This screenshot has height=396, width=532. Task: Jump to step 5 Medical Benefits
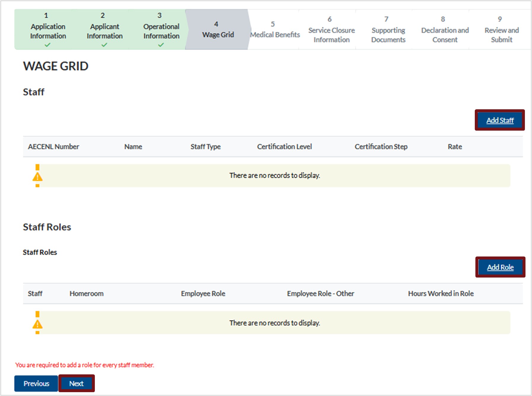[x=274, y=30]
